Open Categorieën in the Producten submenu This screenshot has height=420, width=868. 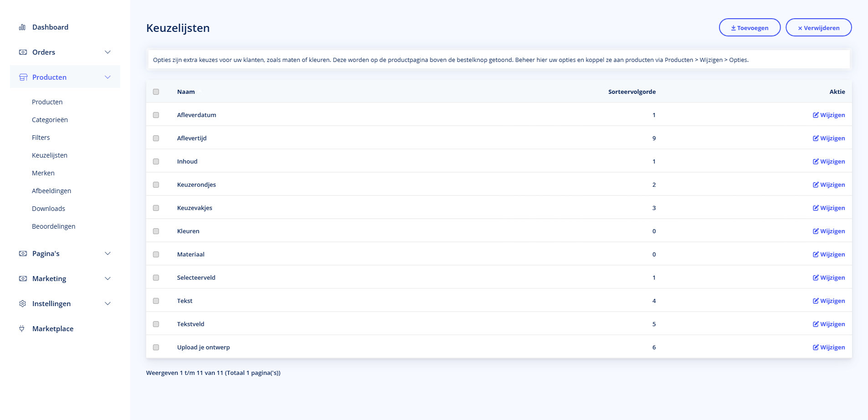coord(50,120)
